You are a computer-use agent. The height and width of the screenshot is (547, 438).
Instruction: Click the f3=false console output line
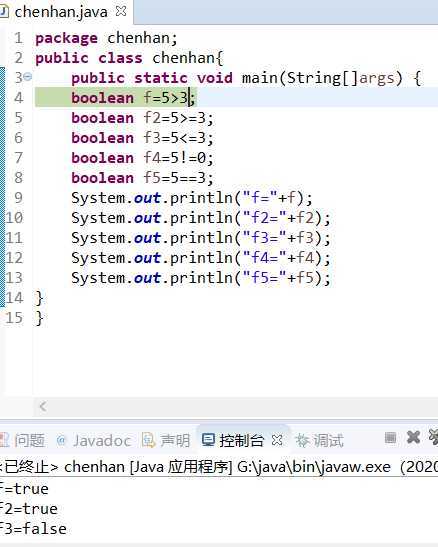point(33,529)
